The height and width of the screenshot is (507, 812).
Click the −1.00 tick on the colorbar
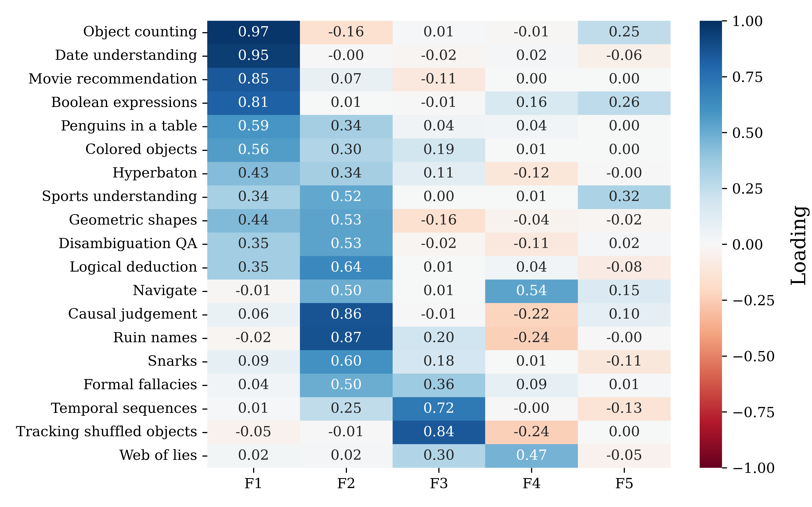tap(754, 468)
